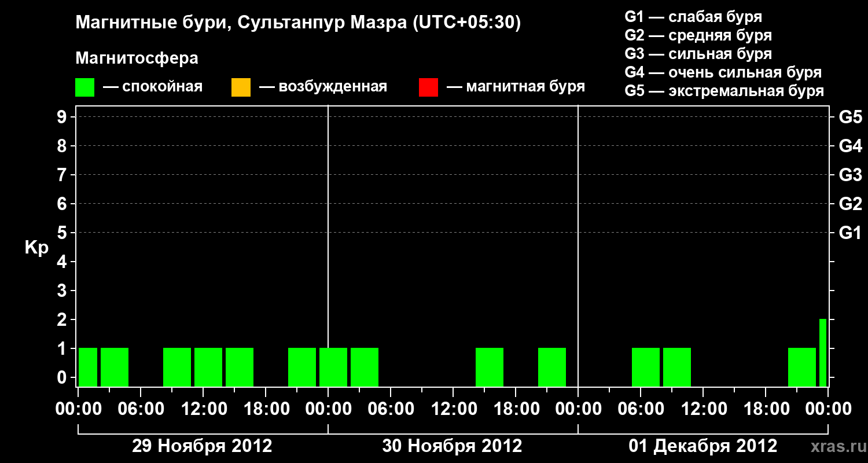Click the 29 Ноября bar around 21:00
The image size is (868, 463).
click(302, 367)
